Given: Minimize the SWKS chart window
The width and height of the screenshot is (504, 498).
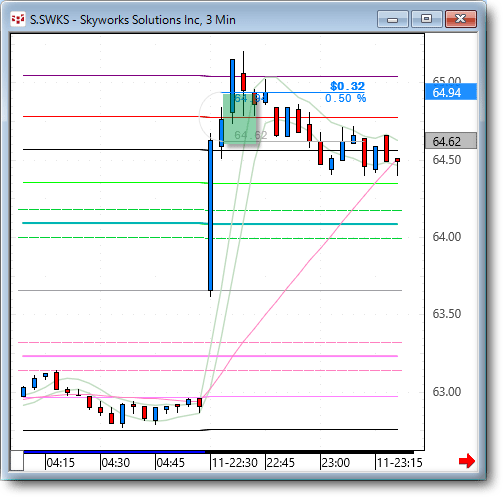Looking at the screenshot, I should click(393, 19).
